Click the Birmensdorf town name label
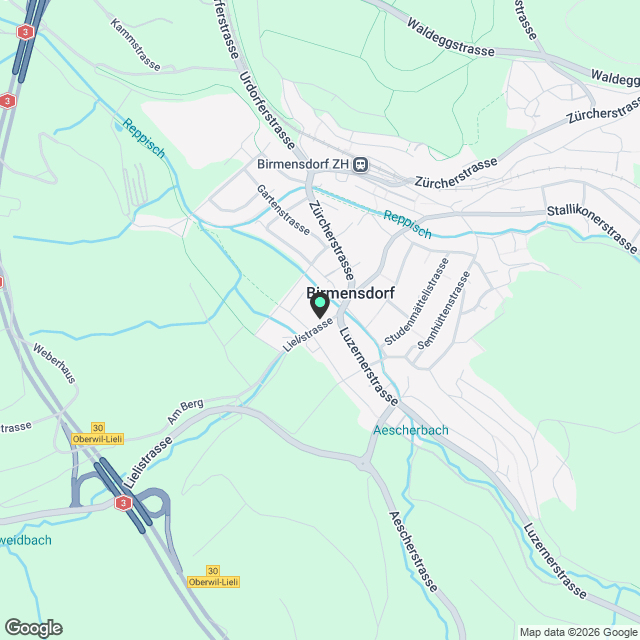 click(351, 293)
